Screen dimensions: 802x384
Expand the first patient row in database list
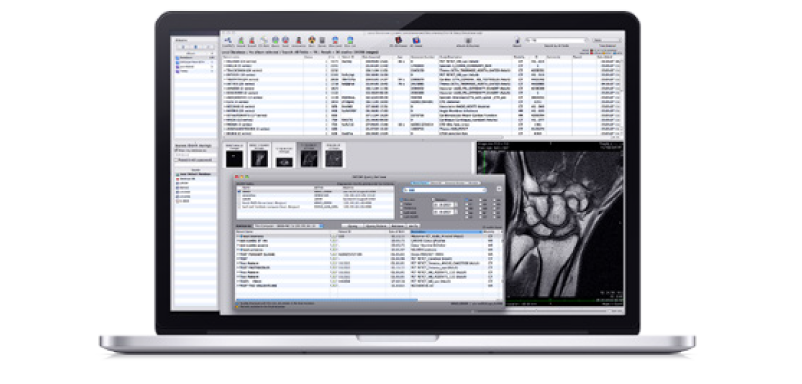[x=224, y=61]
